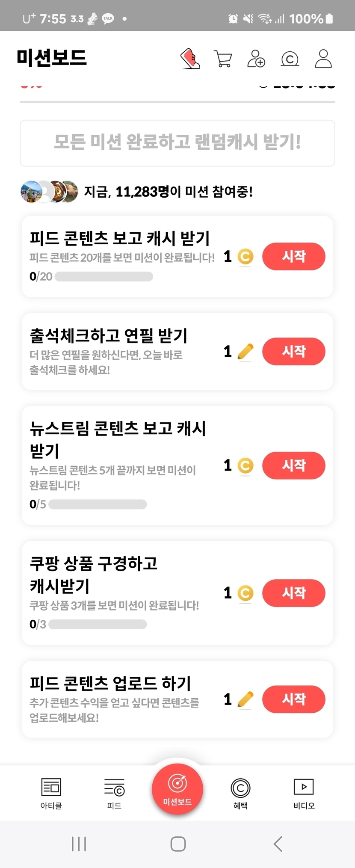
Task: Open the user profile icon
Action: pos(323,59)
